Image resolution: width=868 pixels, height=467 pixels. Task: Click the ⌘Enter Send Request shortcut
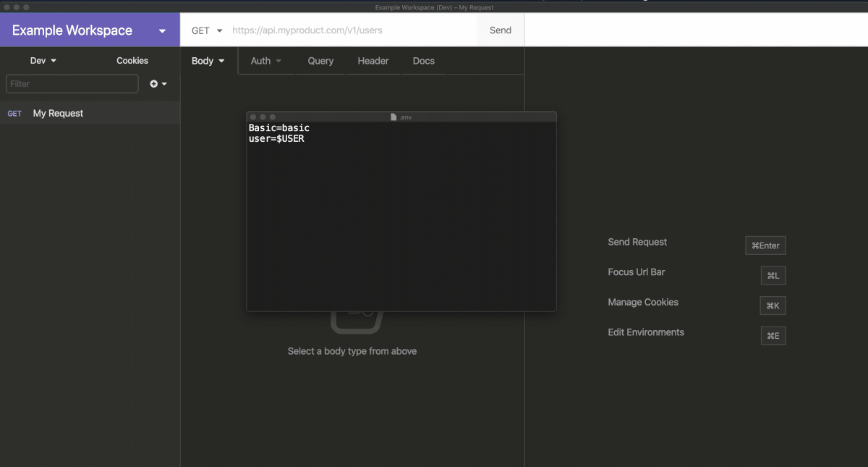point(765,245)
